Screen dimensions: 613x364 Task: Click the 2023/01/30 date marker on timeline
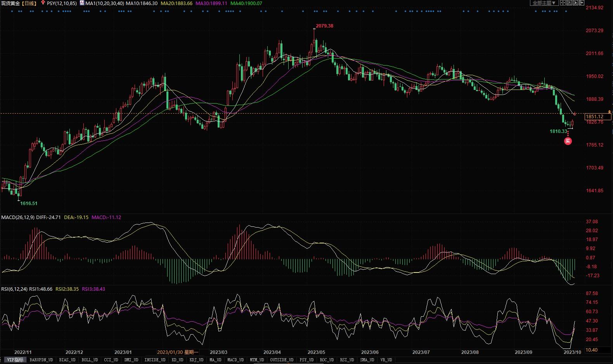point(178,352)
